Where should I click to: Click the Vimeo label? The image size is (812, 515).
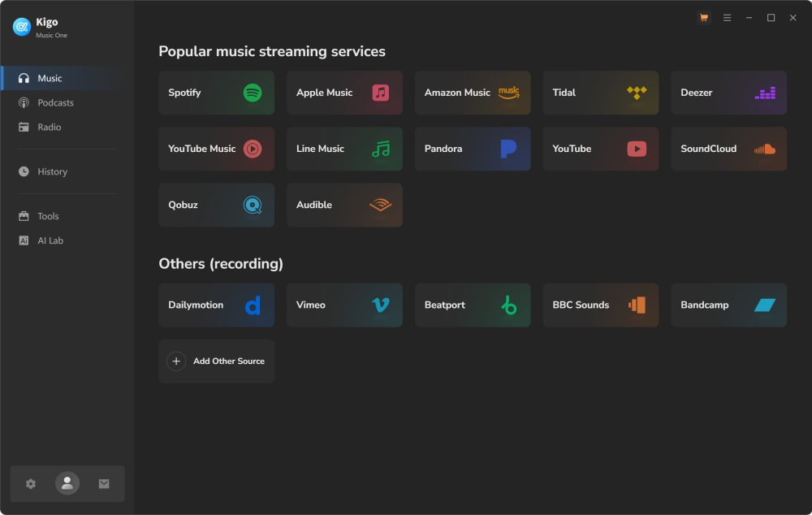coord(311,305)
